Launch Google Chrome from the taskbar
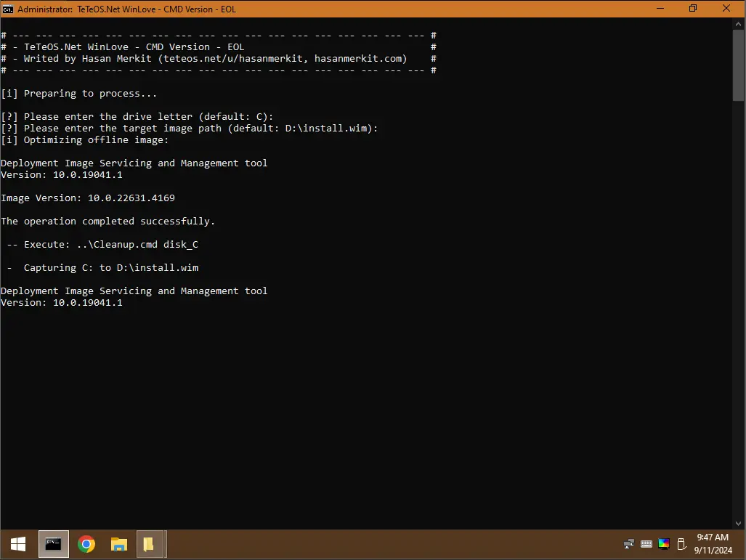Viewport: 746px width, 560px height. click(x=86, y=544)
